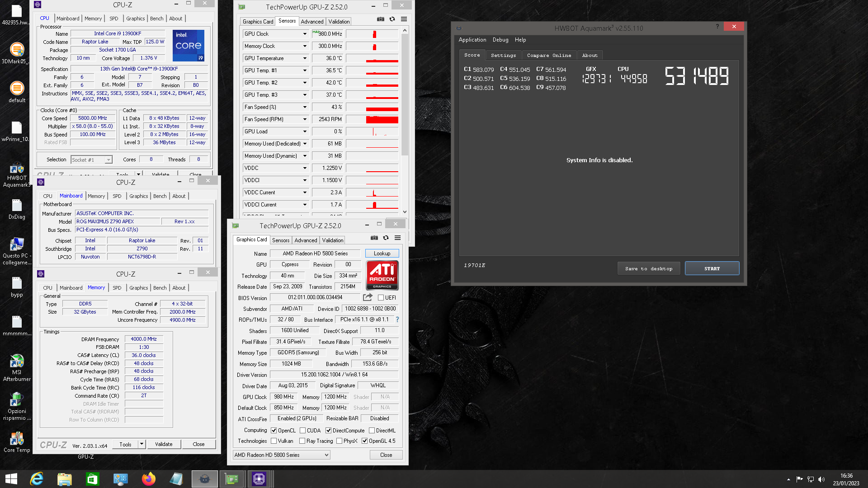Viewport: 868px width, 488px height.
Task: Toggle the Vulkan checkbox
Action: (274, 441)
